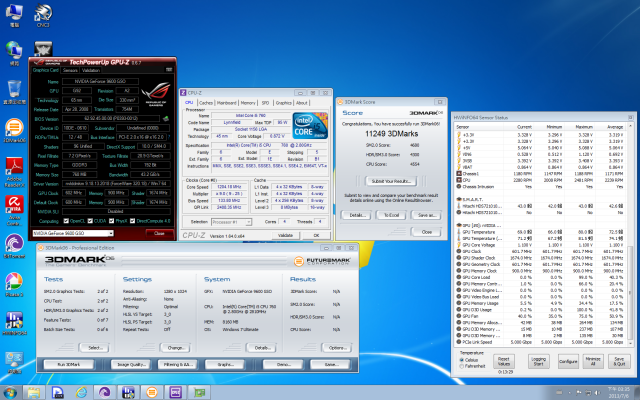This screenshot has width=640, height=400.
Task: Open the media player taskbar icon
Action: pos(58,393)
